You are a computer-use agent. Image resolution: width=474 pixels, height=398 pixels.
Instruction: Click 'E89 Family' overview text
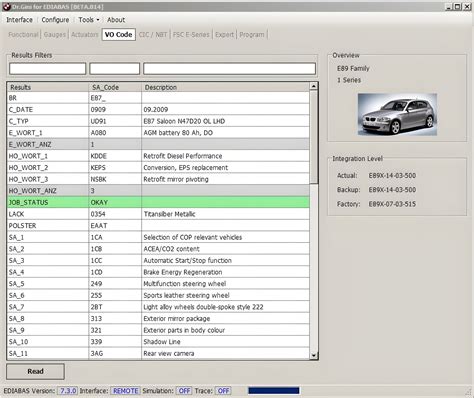[353, 68]
